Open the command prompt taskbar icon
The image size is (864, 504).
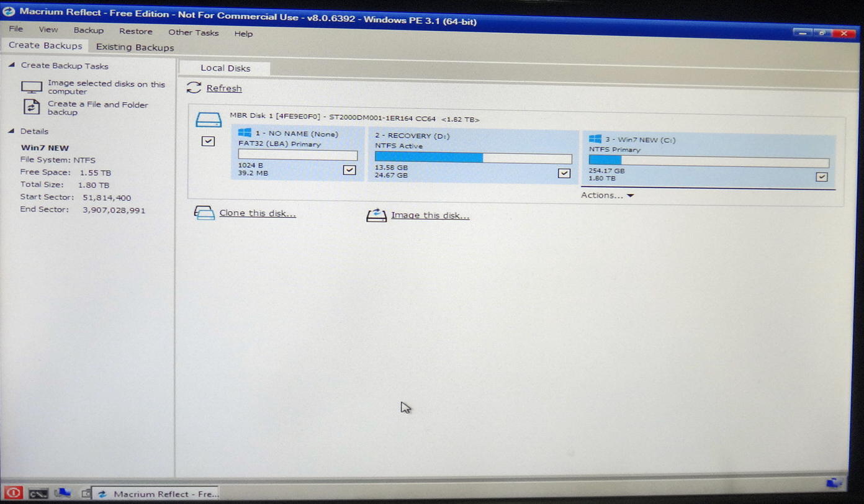pyautogui.click(x=38, y=494)
